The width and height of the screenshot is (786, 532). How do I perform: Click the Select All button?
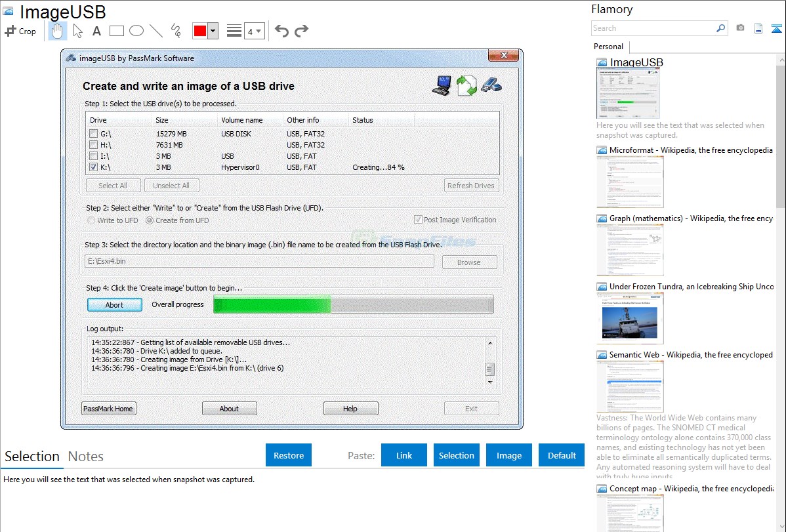click(x=113, y=186)
